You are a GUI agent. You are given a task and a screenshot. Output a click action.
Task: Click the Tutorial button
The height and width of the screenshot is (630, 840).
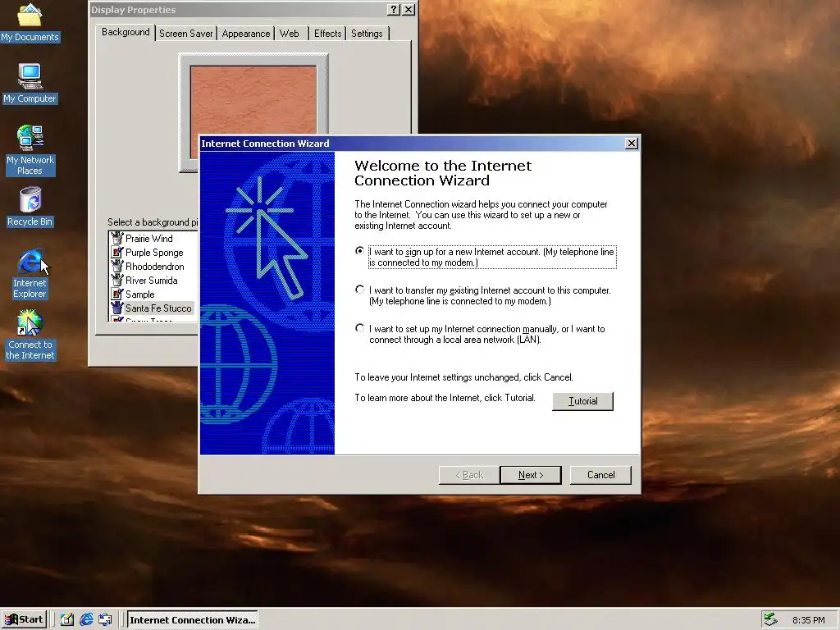pyautogui.click(x=582, y=401)
